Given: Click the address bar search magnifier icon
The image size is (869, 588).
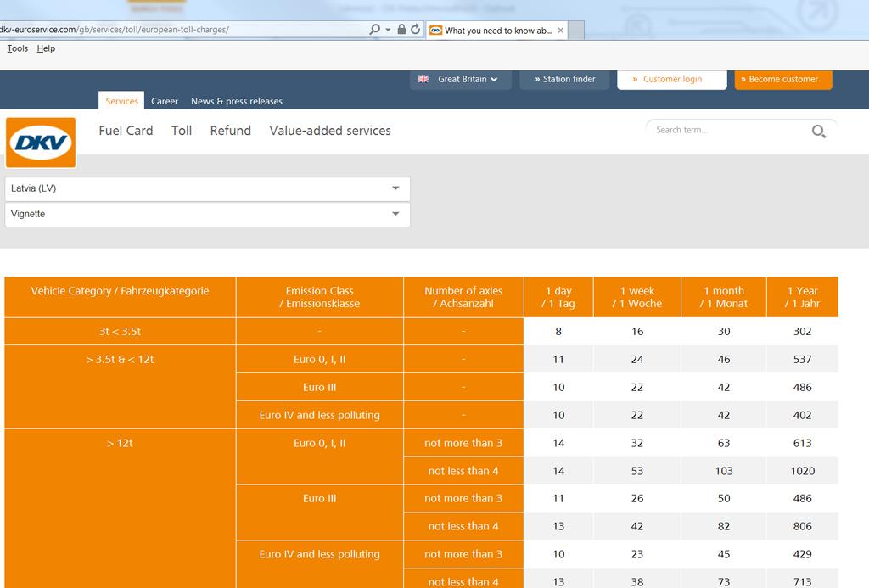Looking at the screenshot, I should click(x=374, y=30).
